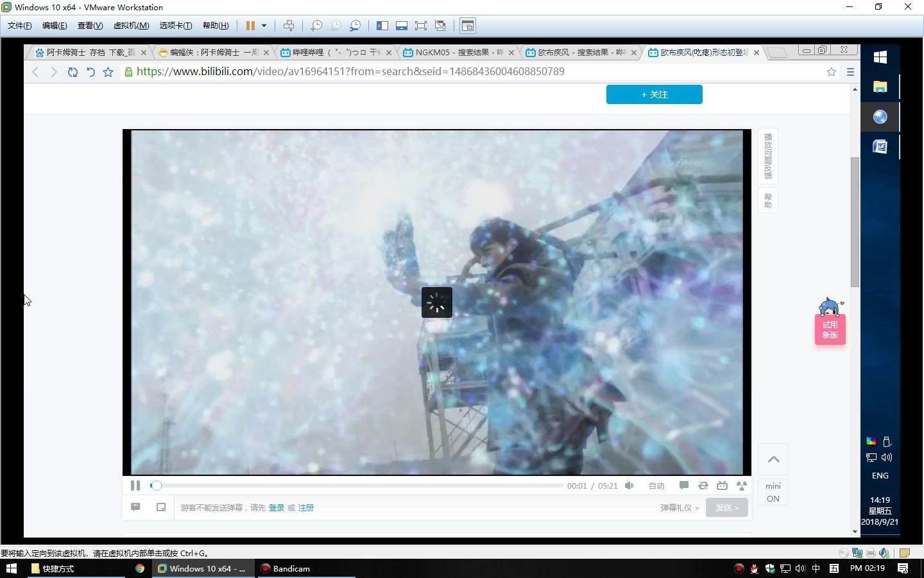Mute the video with speaker icon

click(x=629, y=486)
